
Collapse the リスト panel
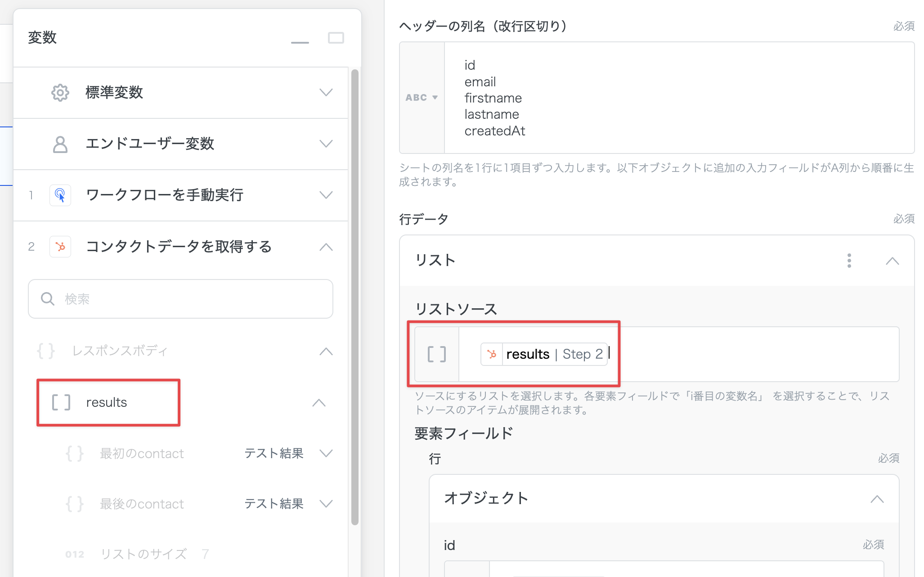(892, 261)
